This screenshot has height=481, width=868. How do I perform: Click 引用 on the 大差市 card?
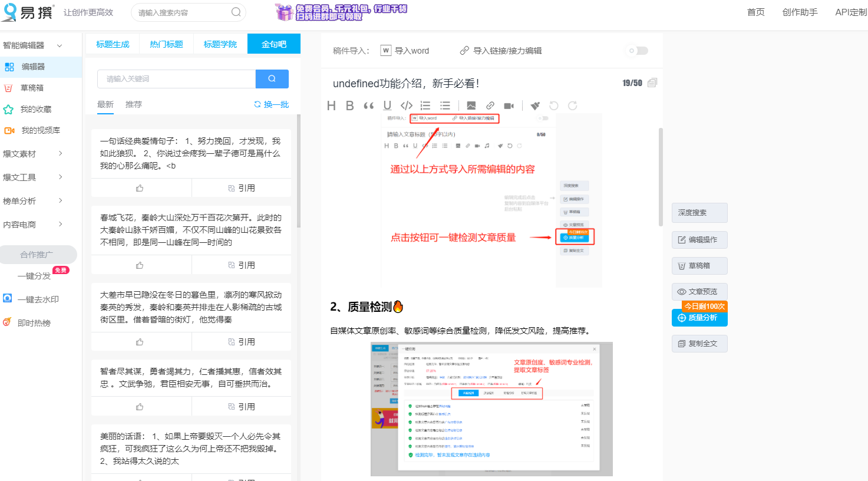click(242, 342)
